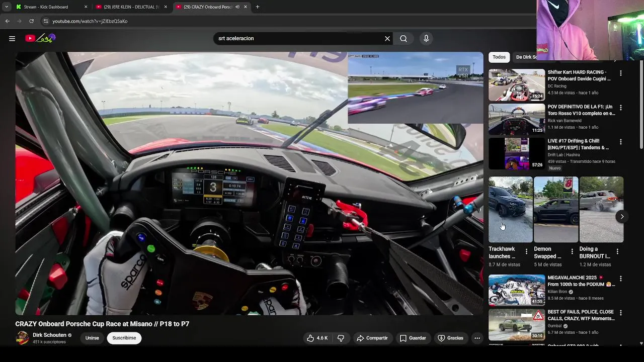Open POV DEFINITIVO DE LA F1 thumbnail
644x362 pixels.
click(516, 119)
